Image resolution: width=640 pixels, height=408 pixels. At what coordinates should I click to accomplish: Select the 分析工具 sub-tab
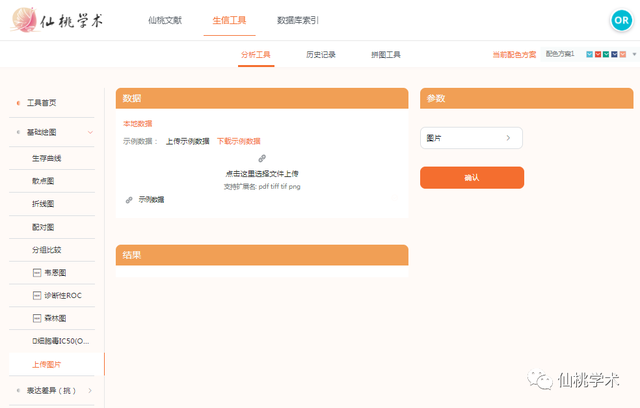point(256,55)
